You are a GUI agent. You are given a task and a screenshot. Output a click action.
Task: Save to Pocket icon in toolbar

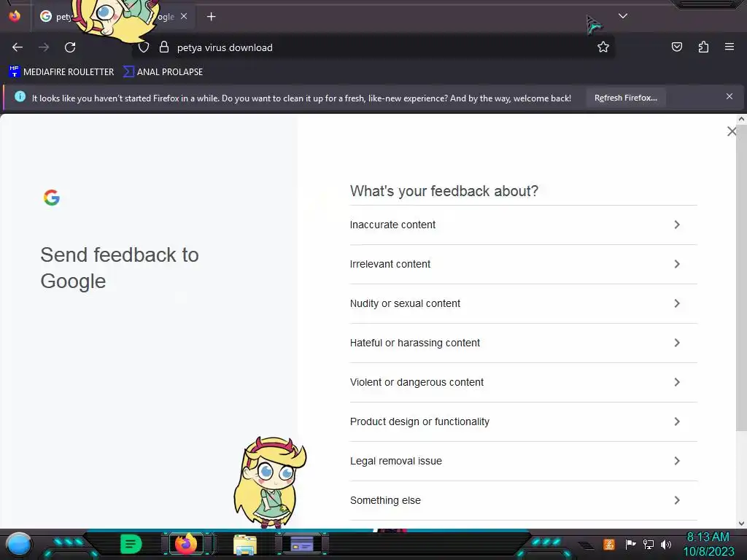click(676, 47)
